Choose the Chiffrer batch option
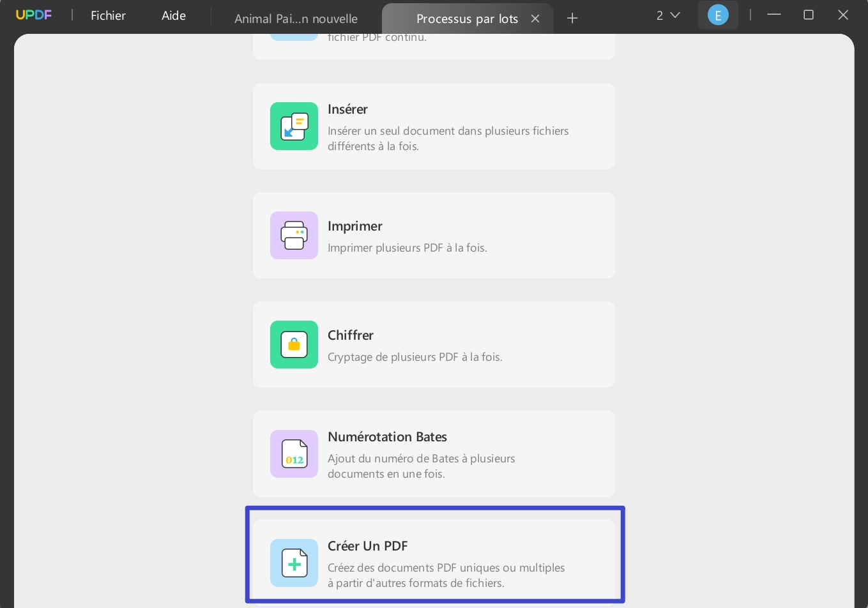868x608 pixels. coord(434,345)
